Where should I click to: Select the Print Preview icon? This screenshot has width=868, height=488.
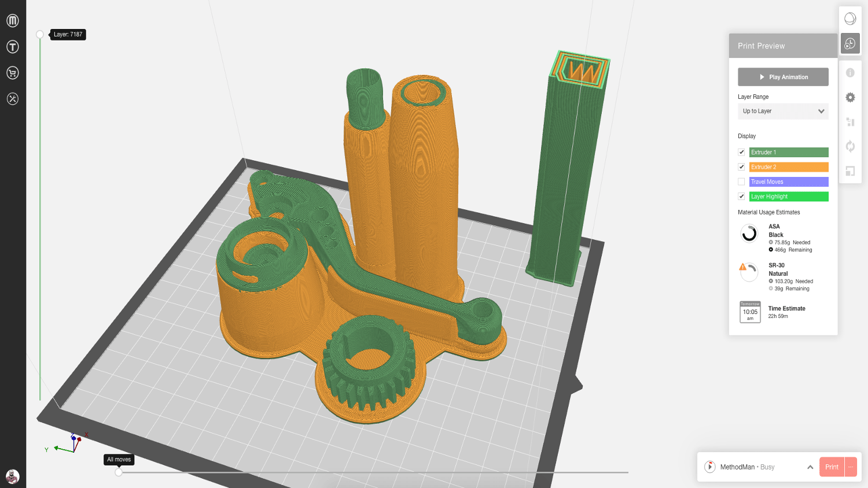tap(850, 43)
